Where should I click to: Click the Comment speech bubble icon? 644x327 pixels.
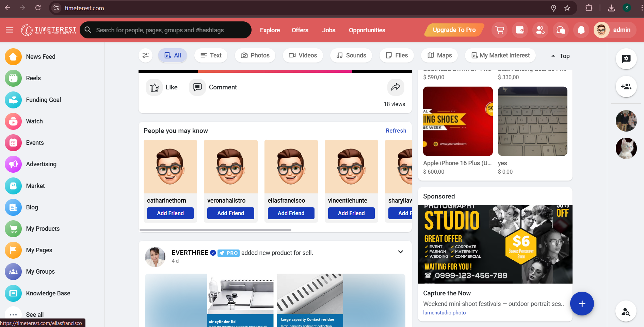click(197, 87)
